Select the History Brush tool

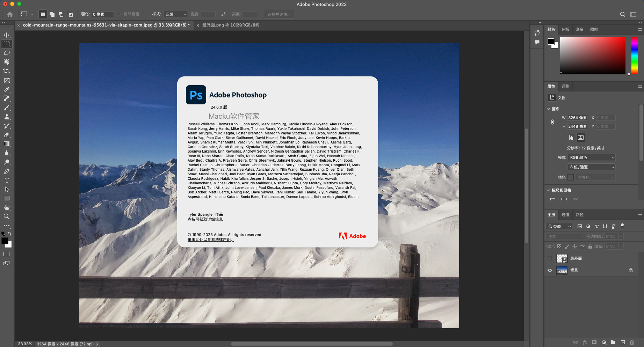click(7, 126)
